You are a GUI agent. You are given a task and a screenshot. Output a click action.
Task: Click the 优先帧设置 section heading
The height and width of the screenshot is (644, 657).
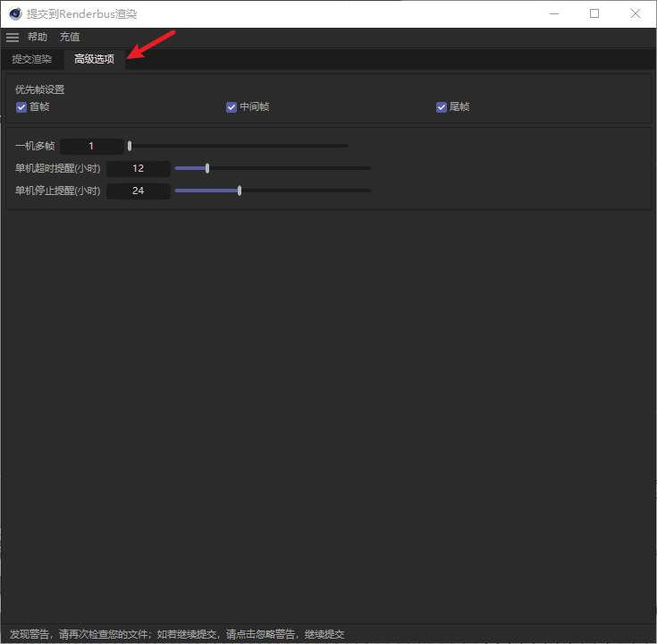point(40,89)
